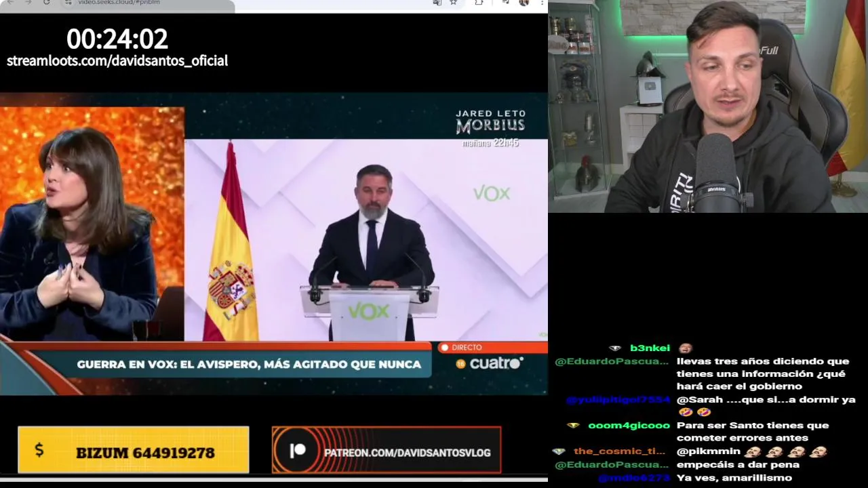This screenshot has width=868, height=488.
Task: Open browser extensions puzzle icon
Action: [479, 2]
